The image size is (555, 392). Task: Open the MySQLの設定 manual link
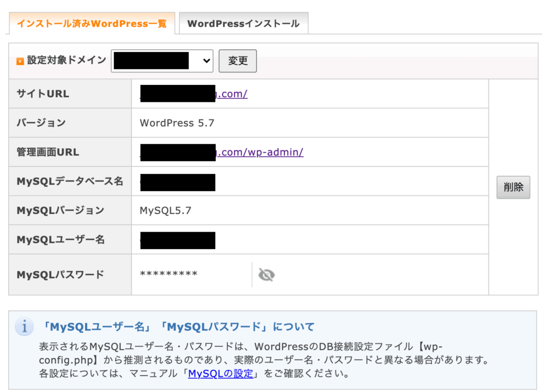(220, 374)
